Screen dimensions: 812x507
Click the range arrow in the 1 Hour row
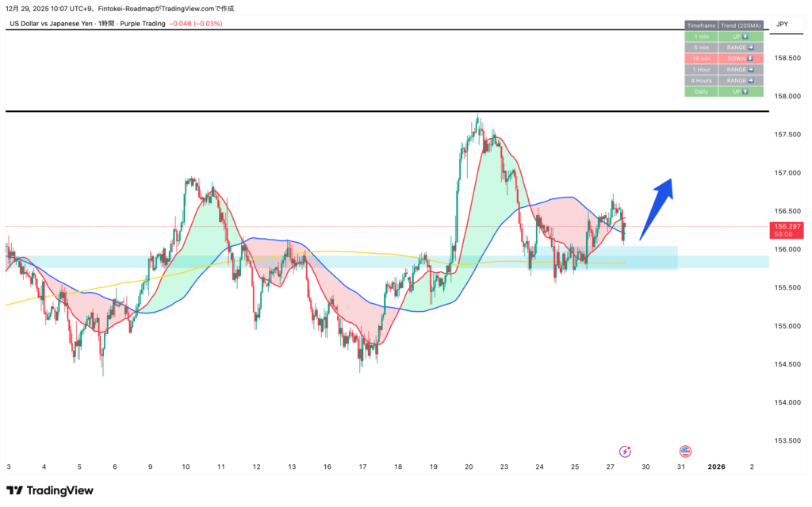pos(752,70)
